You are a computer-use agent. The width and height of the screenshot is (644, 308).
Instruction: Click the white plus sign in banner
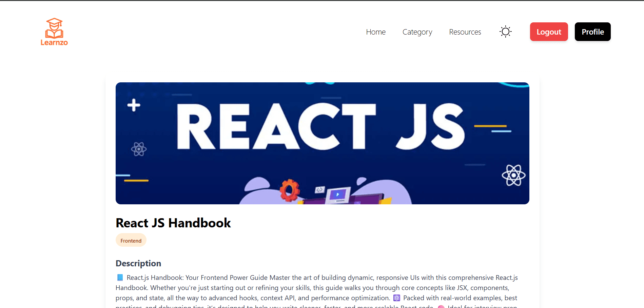(134, 105)
